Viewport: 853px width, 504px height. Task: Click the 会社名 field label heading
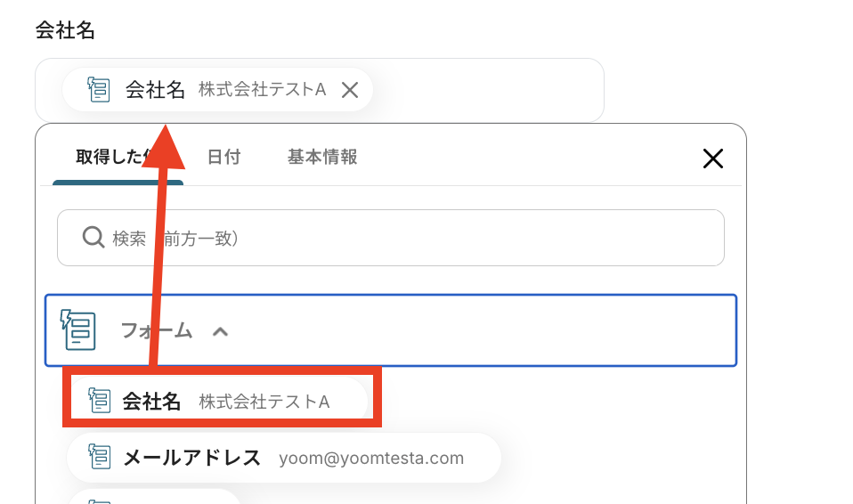65,30
